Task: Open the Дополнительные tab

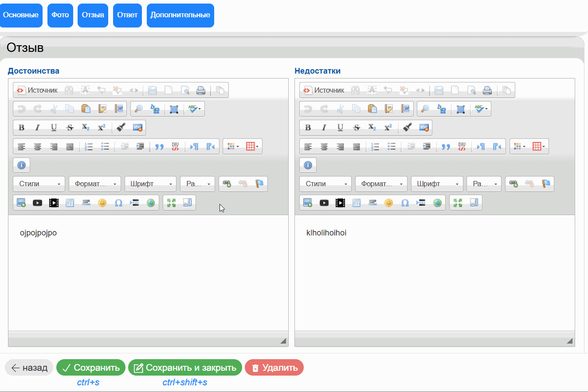Action: pos(180,15)
